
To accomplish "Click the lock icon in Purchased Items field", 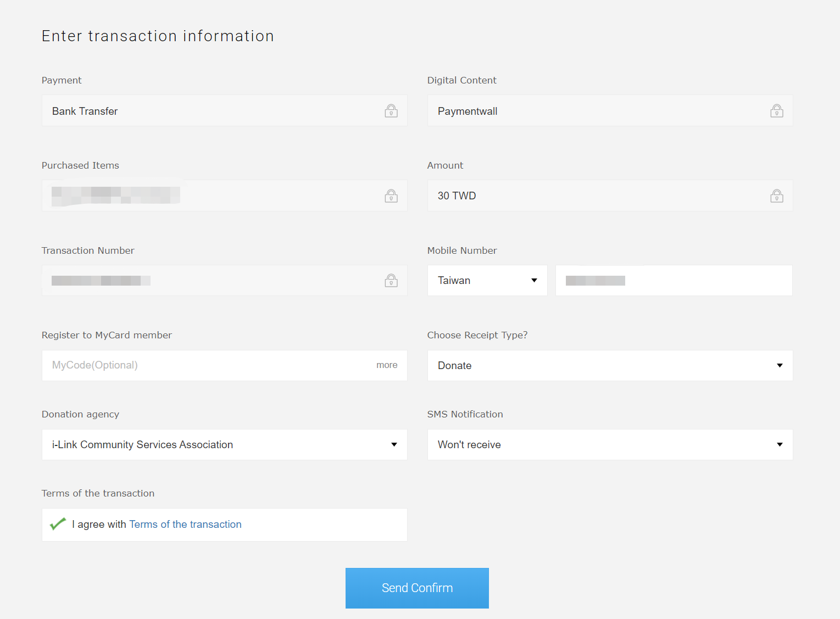I will tap(391, 196).
